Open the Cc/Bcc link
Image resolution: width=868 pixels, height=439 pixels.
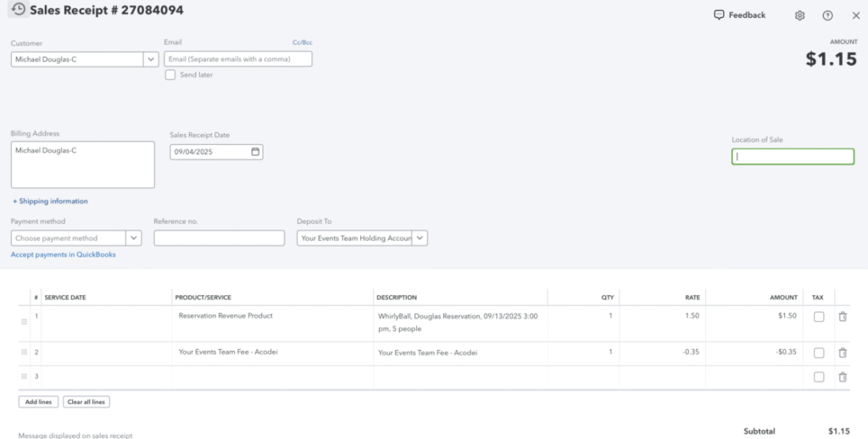tap(302, 42)
